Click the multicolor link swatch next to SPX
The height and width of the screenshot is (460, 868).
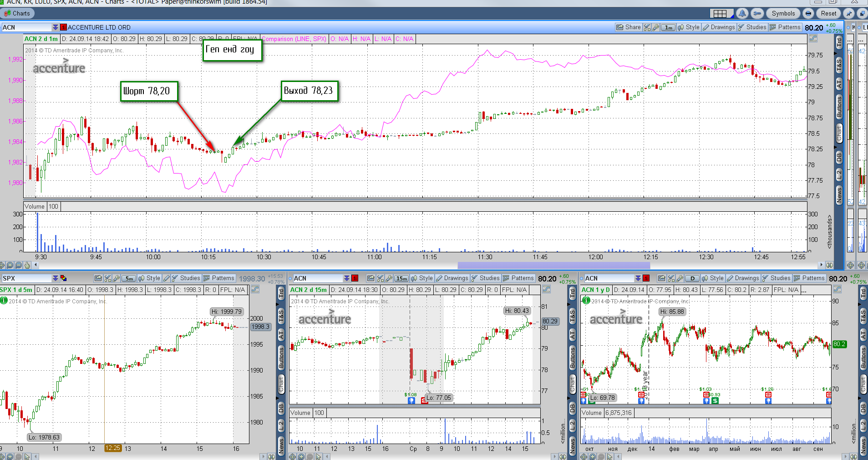64,278
